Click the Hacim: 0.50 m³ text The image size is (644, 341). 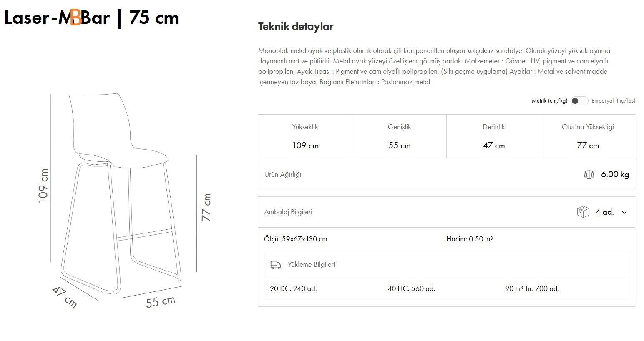[x=469, y=239]
